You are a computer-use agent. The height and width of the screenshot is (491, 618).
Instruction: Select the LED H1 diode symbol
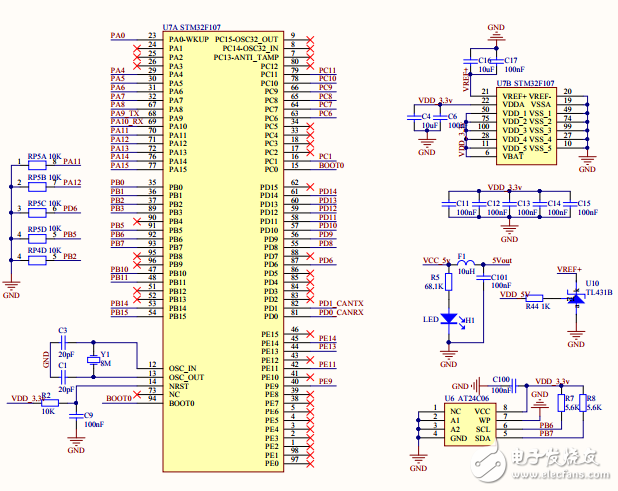(x=449, y=319)
